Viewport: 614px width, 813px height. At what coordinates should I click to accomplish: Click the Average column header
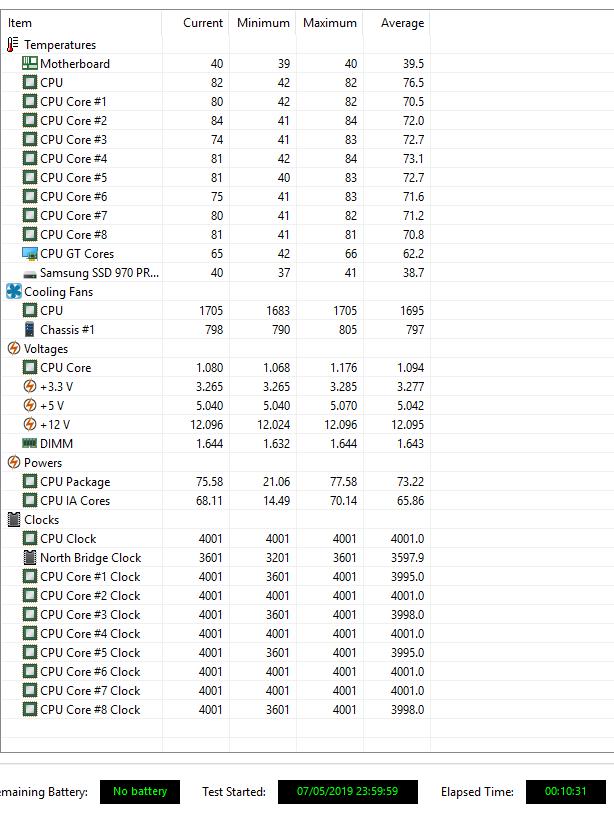396,23
